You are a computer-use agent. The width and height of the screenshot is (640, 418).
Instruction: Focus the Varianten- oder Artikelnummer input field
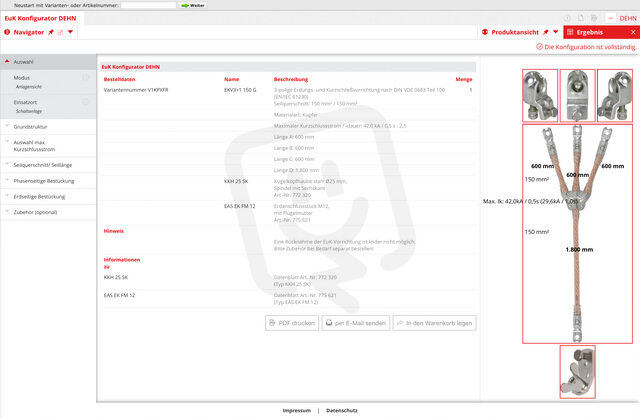tap(149, 5)
